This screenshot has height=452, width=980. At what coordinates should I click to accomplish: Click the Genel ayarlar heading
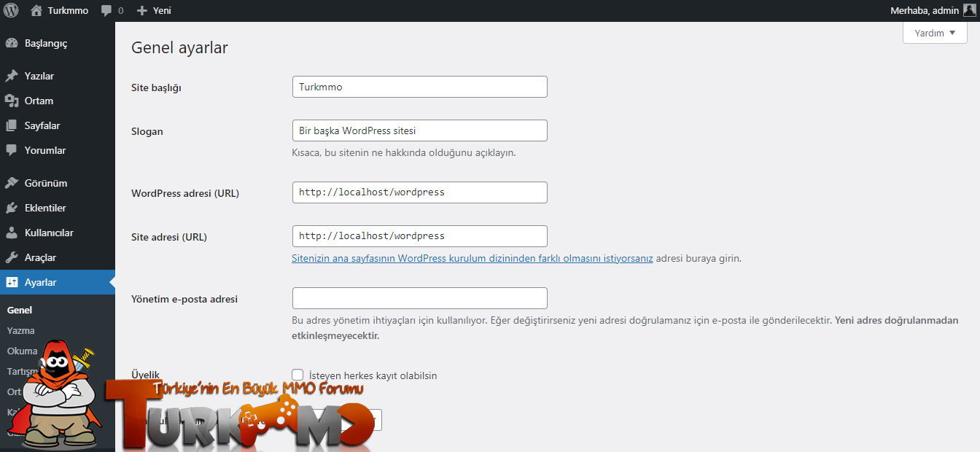point(179,48)
